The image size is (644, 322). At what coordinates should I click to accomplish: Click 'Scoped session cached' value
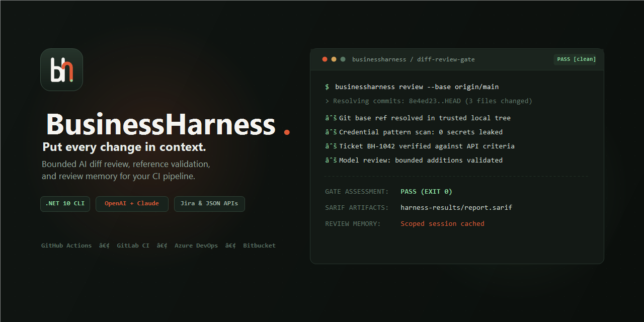pyautogui.click(x=442, y=224)
